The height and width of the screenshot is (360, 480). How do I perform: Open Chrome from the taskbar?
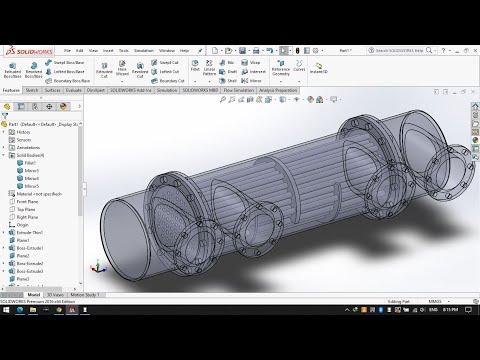(x=59, y=310)
